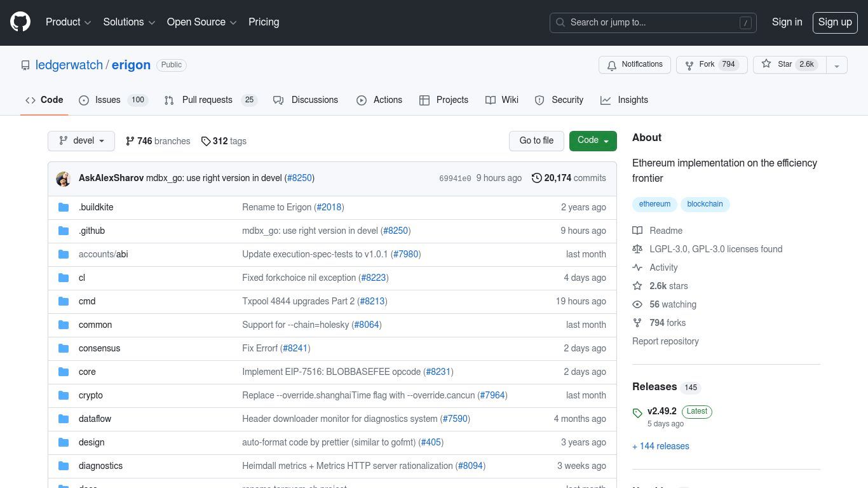Click the Sign up button
868x488 pixels.
pos(835,22)
